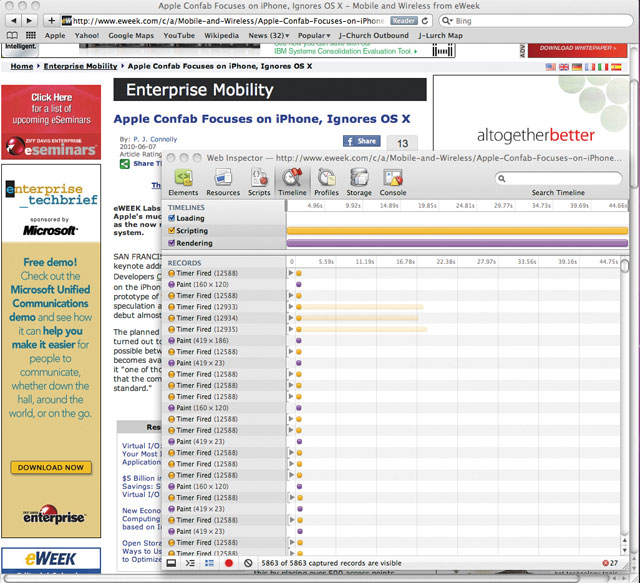
Task: Reload the page in Safari
Action: (x=425, y=20)
